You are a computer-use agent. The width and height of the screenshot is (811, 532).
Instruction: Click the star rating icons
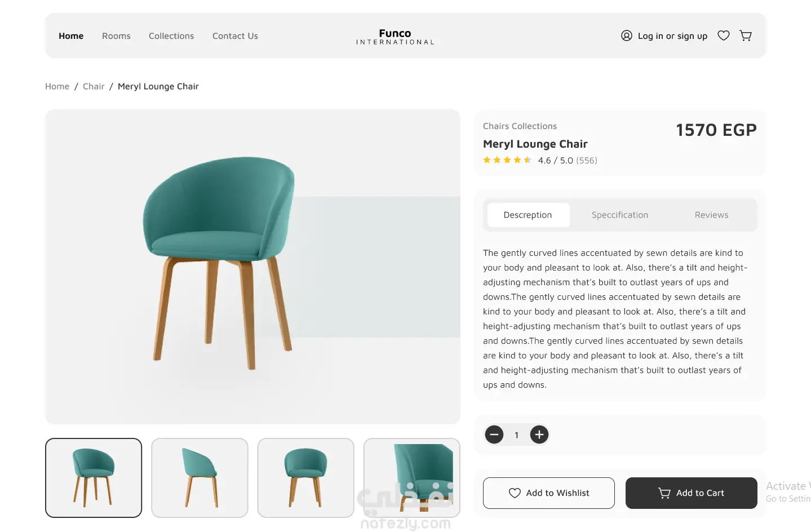tap(507, 160)
